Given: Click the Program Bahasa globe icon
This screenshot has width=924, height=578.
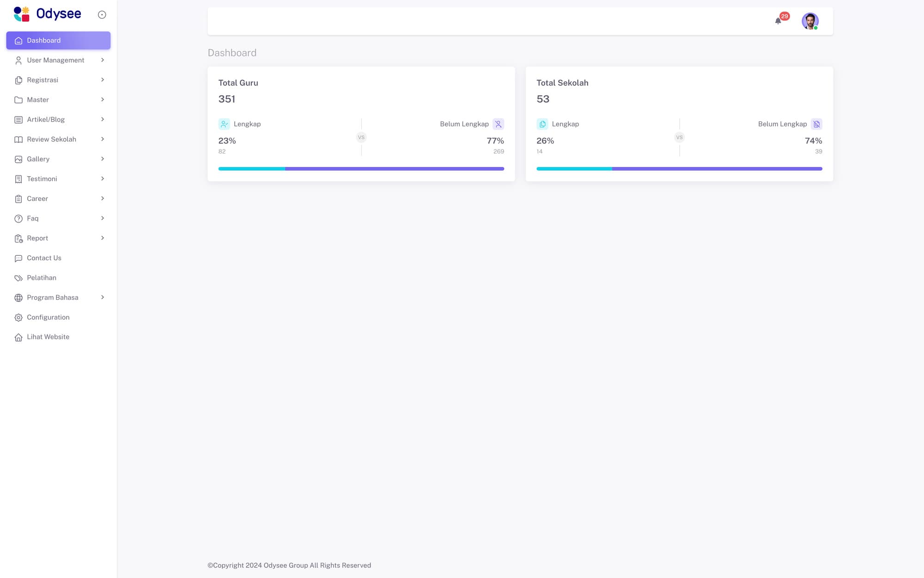Looking at the screenshot, I should pyautogui.click(x=18, y=297).
